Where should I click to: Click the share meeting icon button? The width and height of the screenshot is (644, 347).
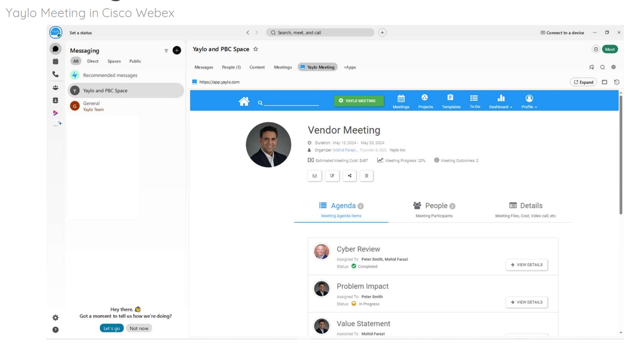[x=349, y=176]
